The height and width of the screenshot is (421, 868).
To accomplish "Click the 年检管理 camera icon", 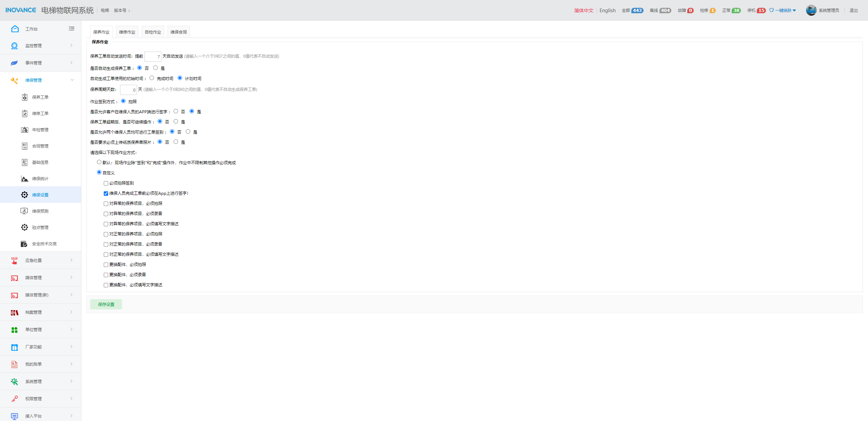I will (x=24, y=130).
